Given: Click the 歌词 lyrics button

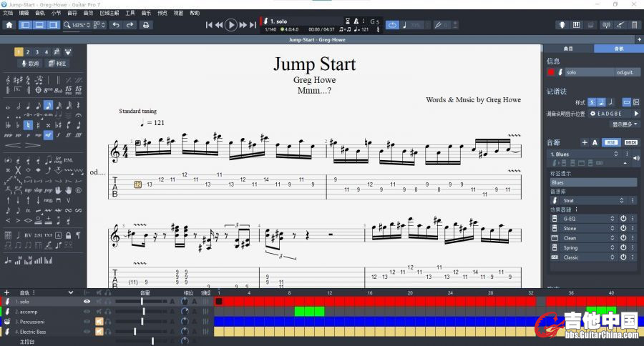Looking at the screenshot, I should [30, 64].
